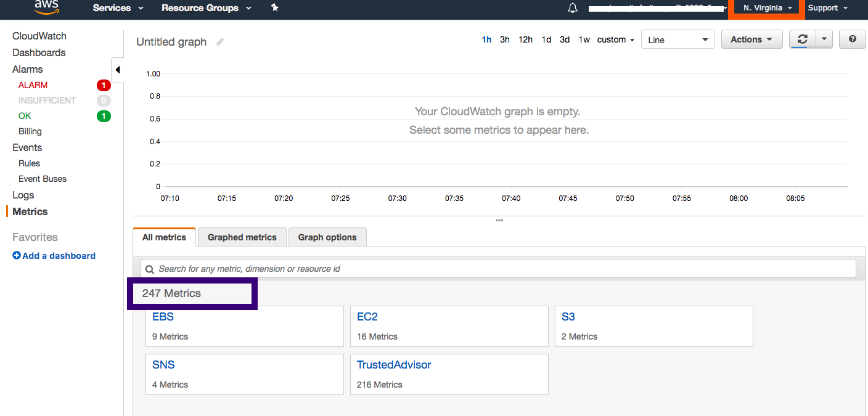Open the notifications bell icon

(x=573, y=8)
